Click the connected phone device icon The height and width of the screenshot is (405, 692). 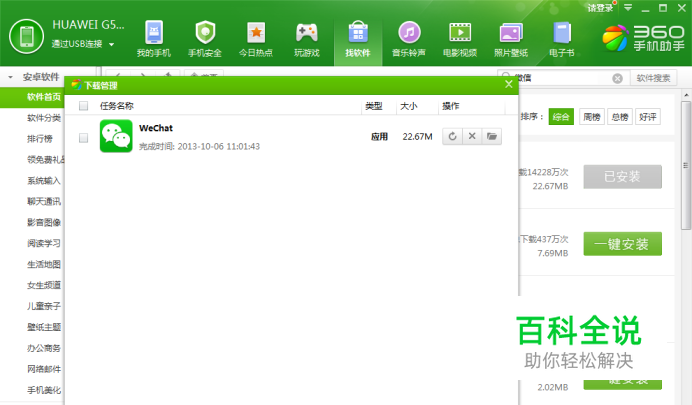coord(26,37)
